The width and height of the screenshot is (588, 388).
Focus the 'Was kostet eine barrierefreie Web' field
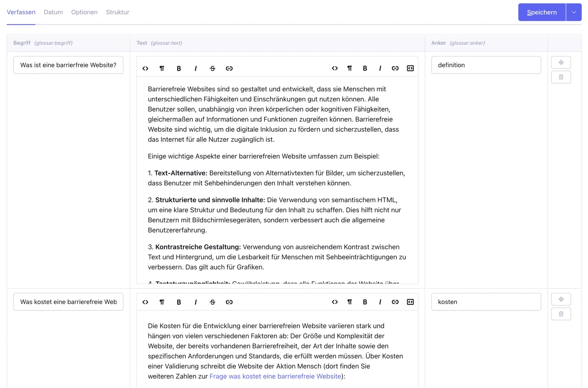[68, 302]
